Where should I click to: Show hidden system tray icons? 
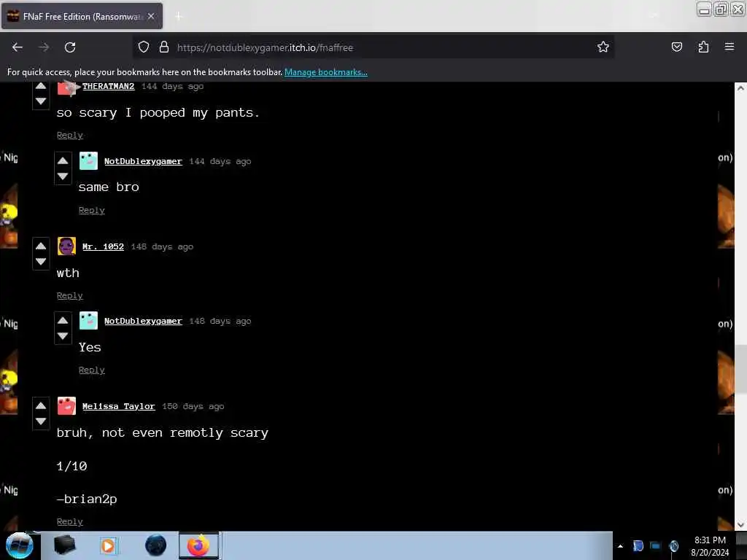point(620,546)
